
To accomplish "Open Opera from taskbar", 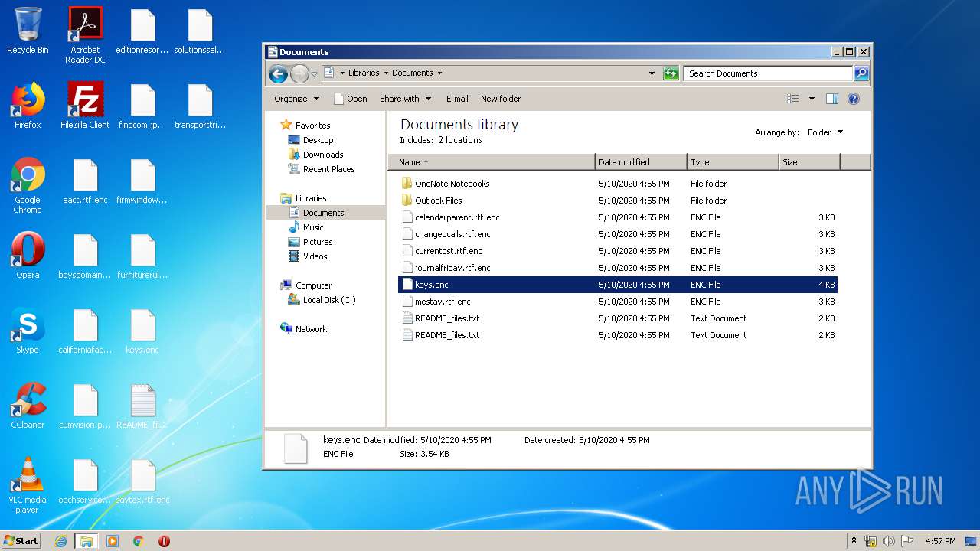I will (x=164, y=541).
